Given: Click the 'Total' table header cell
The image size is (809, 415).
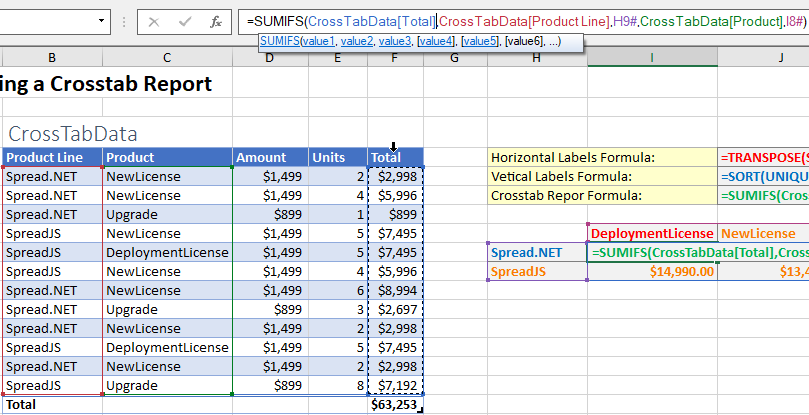Looking at the screenshot, I should (395, 157).
